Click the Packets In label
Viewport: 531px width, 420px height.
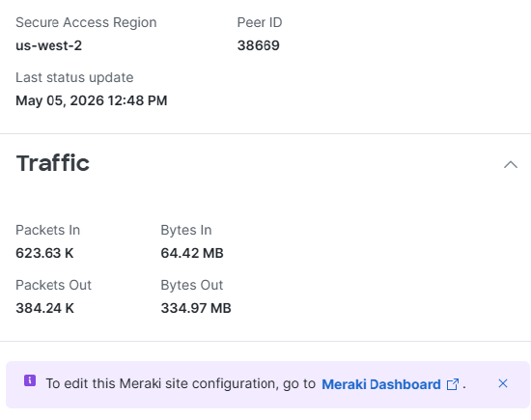[47, 230]
